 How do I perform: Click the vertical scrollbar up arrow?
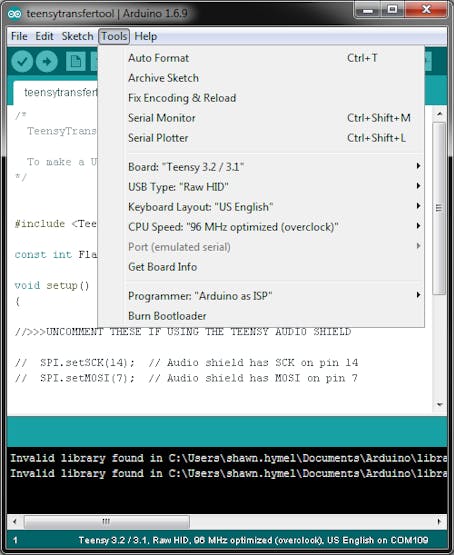[x=439, y=114]
